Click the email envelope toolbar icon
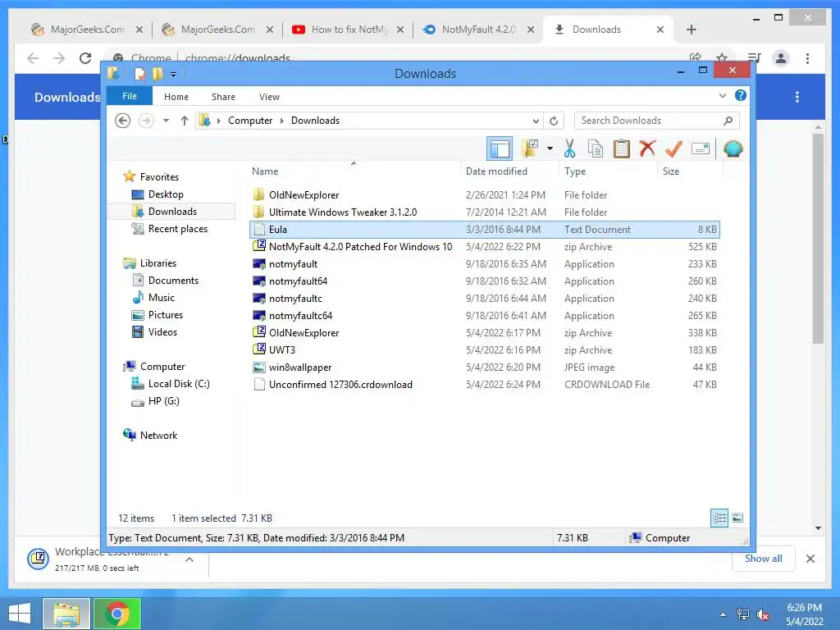 click(x=701, y=148)
